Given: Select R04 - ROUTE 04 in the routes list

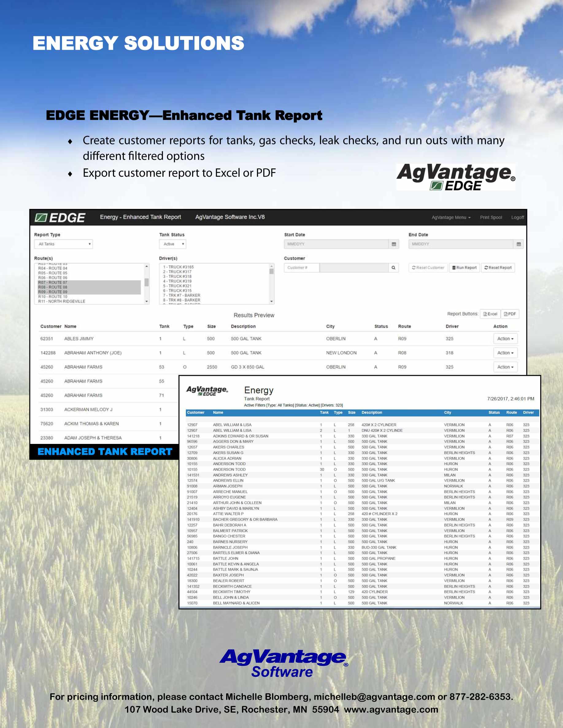Looking at the screenshot, I should click(x=89, y=268).
